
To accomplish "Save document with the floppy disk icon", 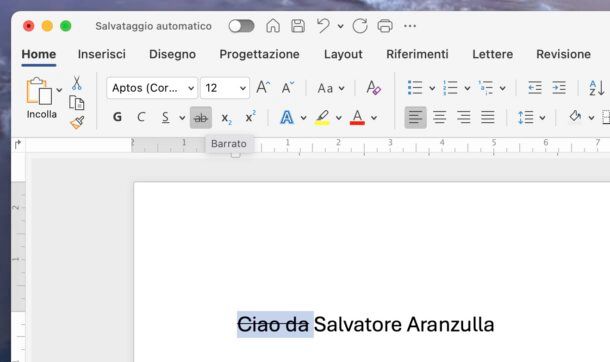I will (298, 26).
